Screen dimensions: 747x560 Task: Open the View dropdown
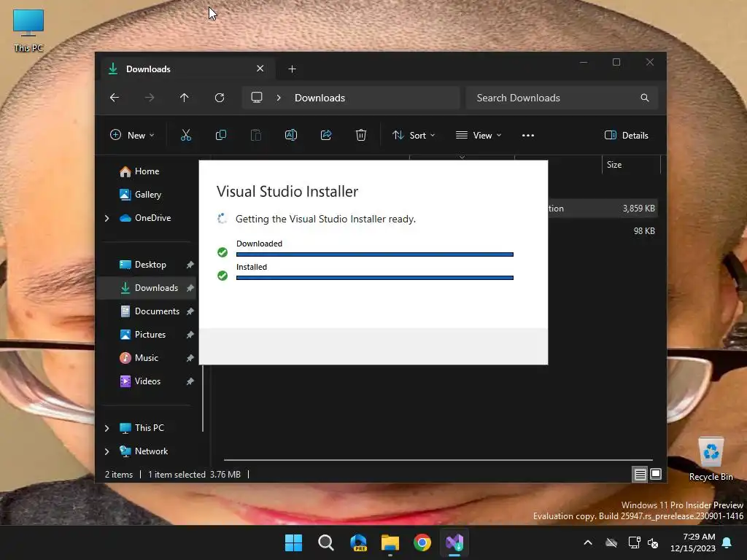[479, 135]
